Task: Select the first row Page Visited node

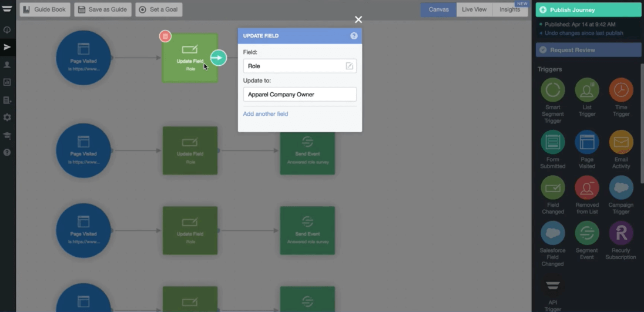Action: click(83, 58)
